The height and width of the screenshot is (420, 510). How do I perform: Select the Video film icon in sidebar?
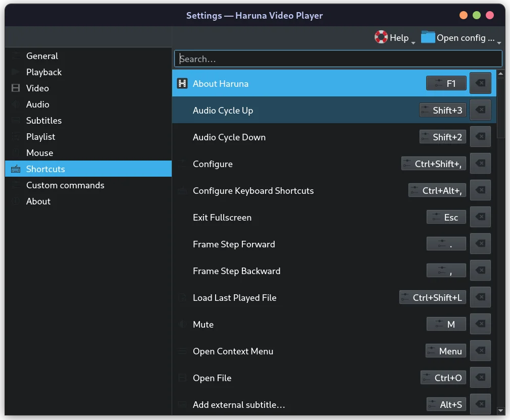(17, 88)
